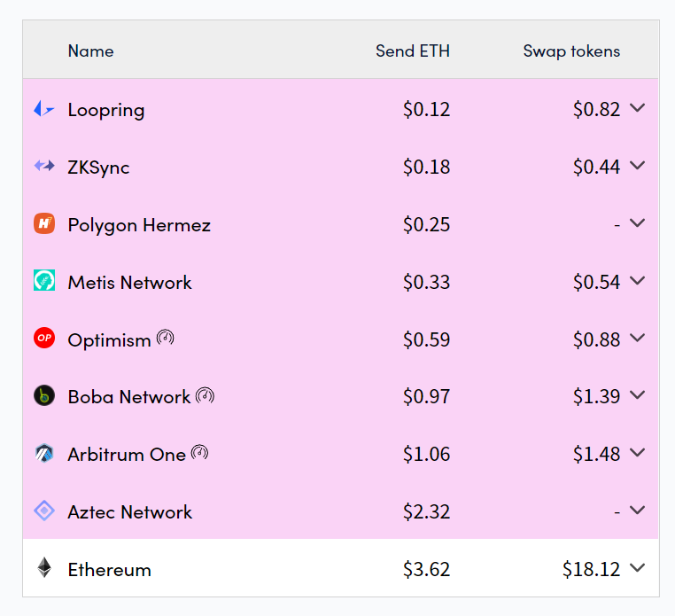Select the Metis Network name text
The image size is (675, 616).
pyautogui.click(x=129, y=283)
